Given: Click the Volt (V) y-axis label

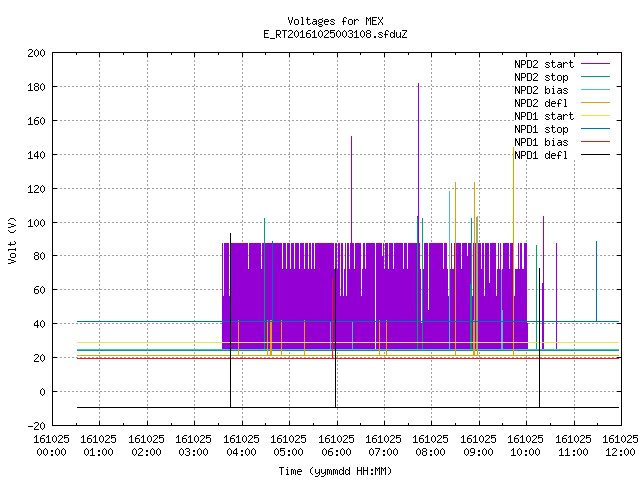Looking at the screenshot, I should tap(12, 241).
